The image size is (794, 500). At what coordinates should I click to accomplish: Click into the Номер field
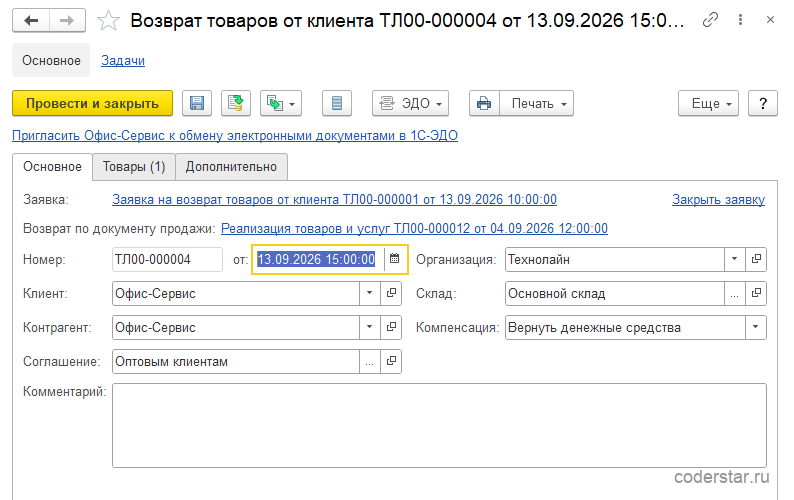pyautogui.click(x=167, y=259)
